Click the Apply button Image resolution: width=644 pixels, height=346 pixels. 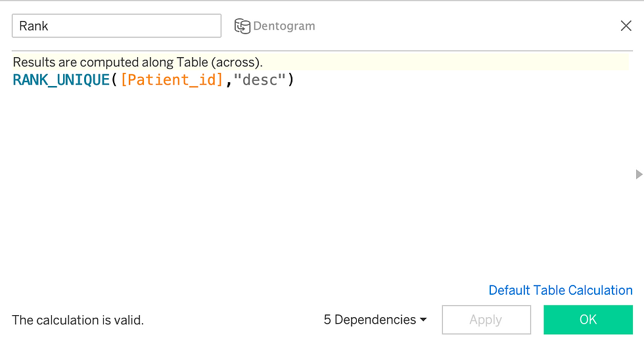pyautogui.click(x=486, y=320)
